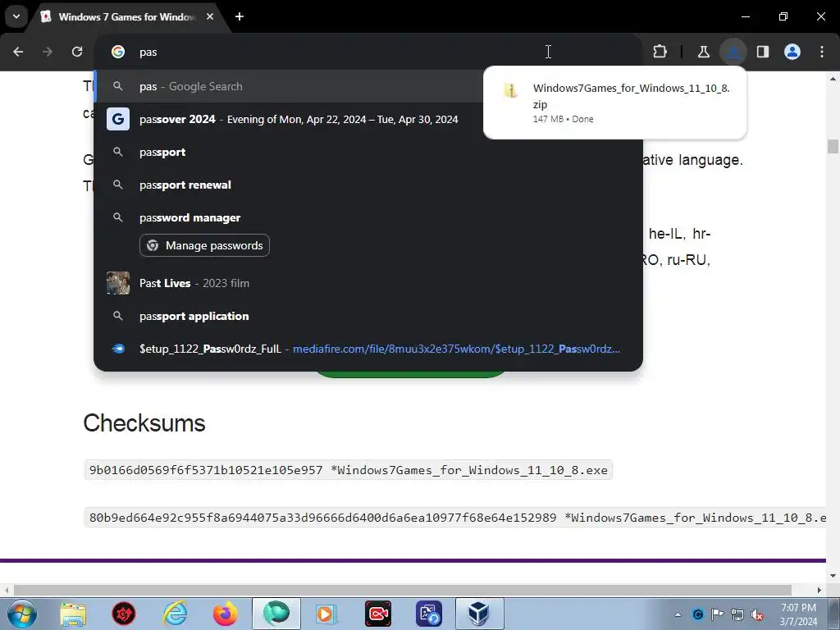This screenshot has height=630, width=840.
Task: Close the Windows 7 Games tab
Action: 210,16
